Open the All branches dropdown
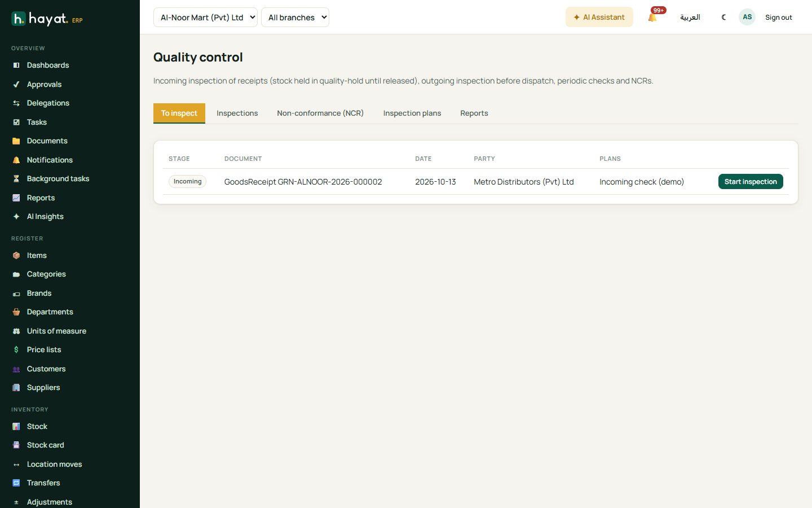This screenshot has height=508, width=812. [295, 17]
